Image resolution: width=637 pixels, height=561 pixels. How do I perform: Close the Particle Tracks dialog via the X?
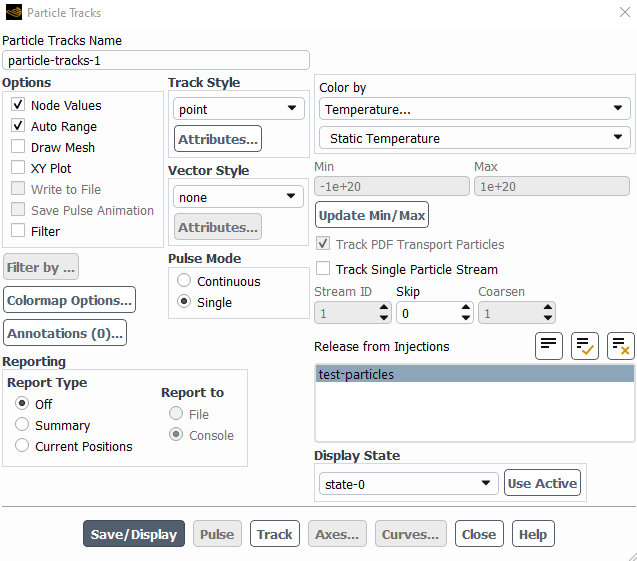pyautogui.click(x=610, y=13)
